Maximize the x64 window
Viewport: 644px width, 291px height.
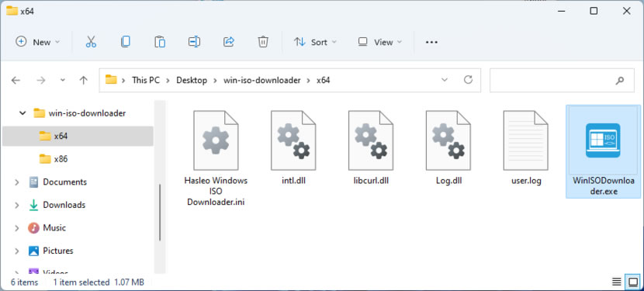[594, 11]
